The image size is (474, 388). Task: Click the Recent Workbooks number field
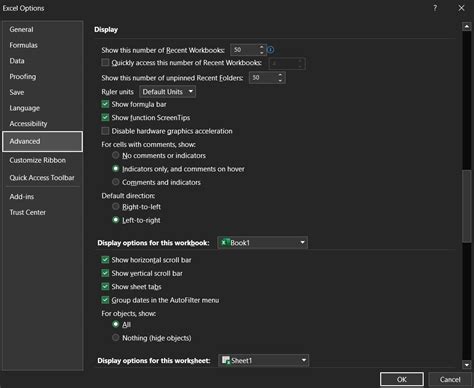(244, 50)
